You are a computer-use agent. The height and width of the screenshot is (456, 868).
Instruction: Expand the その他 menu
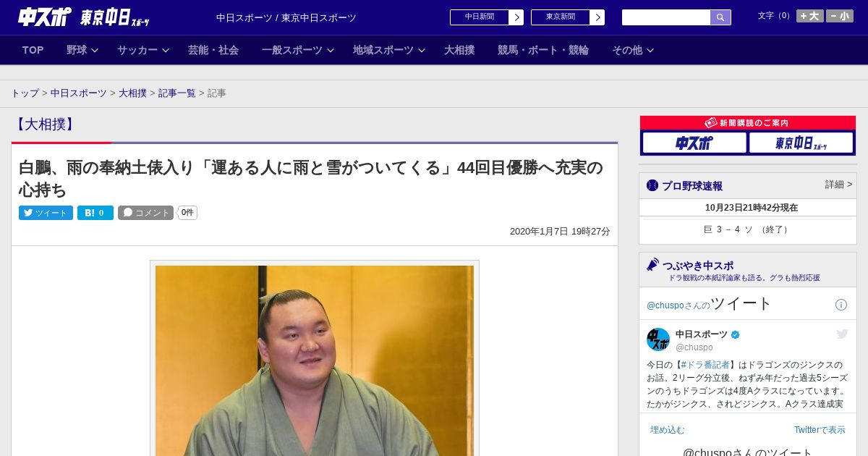point(633,50)
